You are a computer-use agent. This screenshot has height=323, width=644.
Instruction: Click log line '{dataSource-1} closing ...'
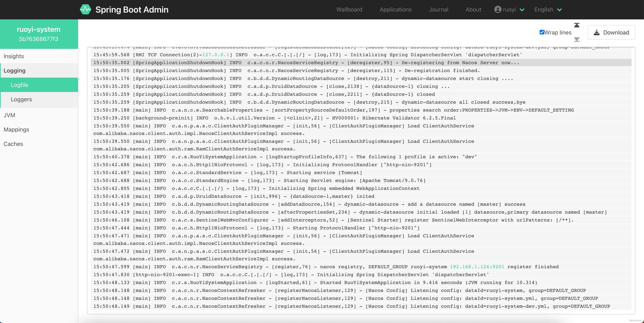361,86
